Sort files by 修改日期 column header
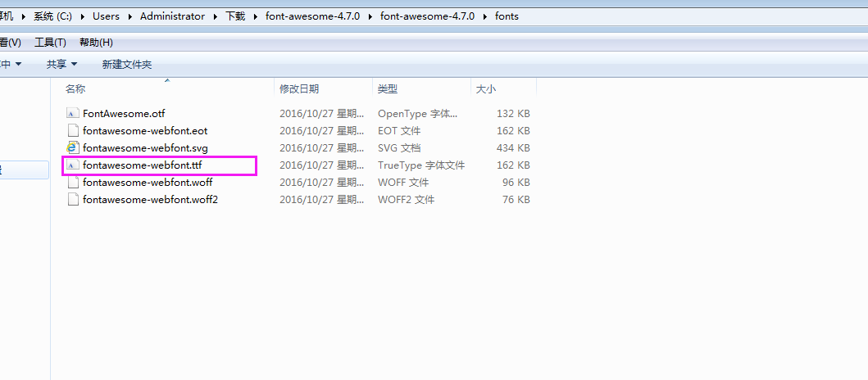 coord(299,88)
